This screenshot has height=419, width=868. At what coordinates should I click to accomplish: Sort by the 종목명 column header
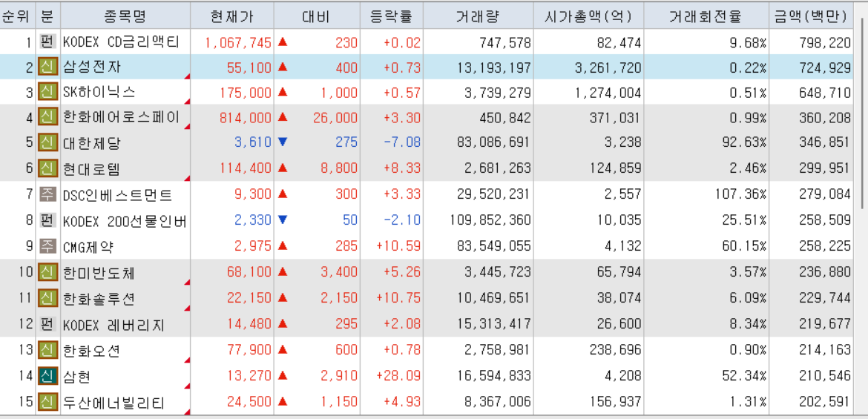(x=125, y=16)
